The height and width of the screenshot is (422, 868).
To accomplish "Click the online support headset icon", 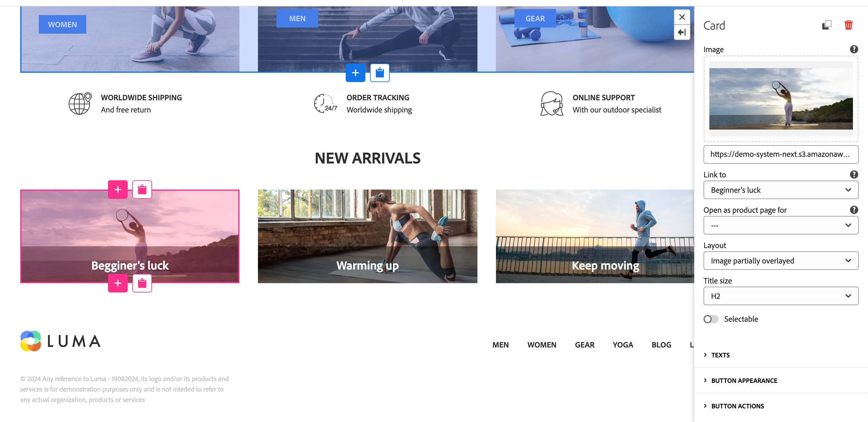I will (x=552, y=103).
